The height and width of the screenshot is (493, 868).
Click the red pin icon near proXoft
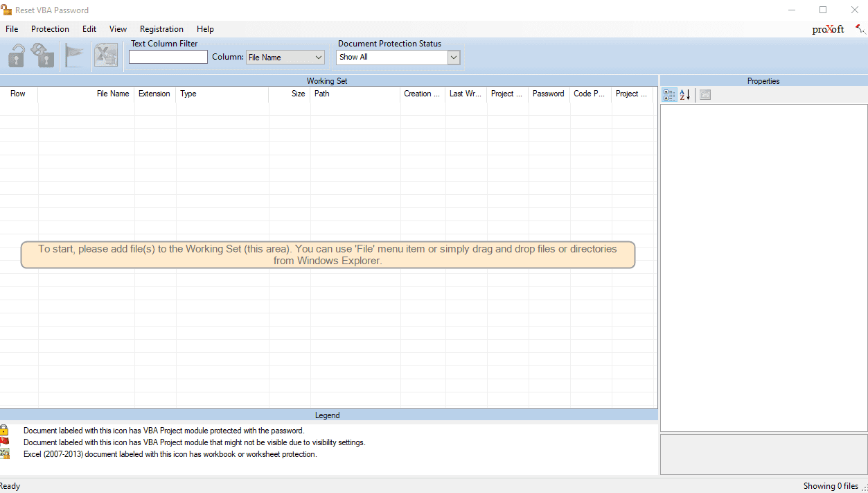(x=860, y=29)
